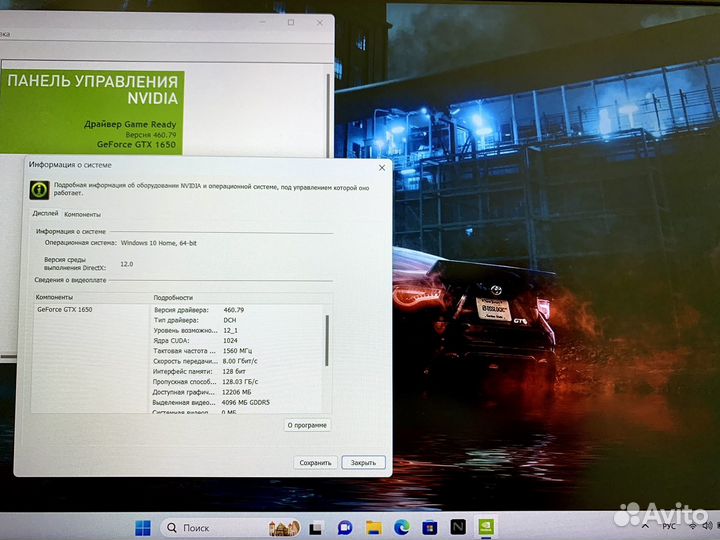The height and width of the screenshot is (540, 720).
Task: Open the Windows Start menu
Action: (x=143, y=528)
